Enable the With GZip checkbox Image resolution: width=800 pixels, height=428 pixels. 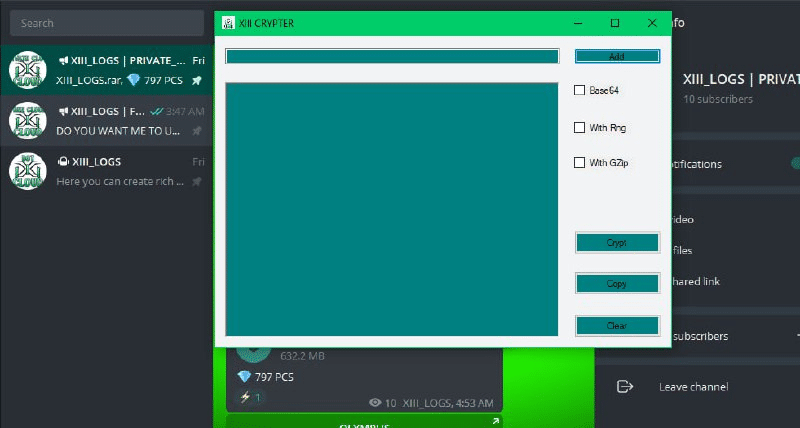click(x=580, y=163)
